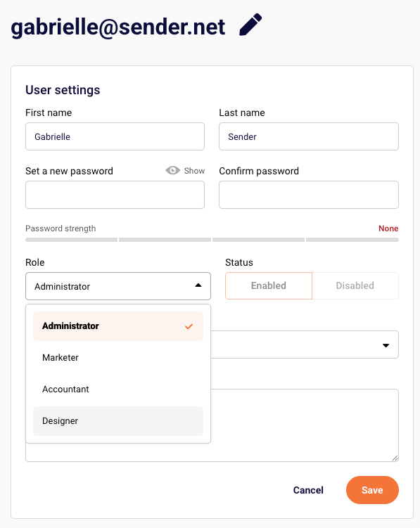Screen dimensions: 420x528
Task: Cancel the user settings changes
Action: tap(308, 490)
